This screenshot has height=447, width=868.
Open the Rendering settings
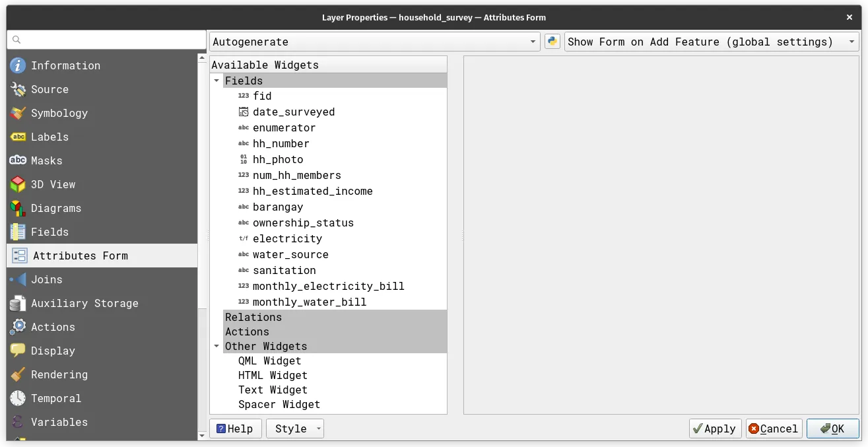[x=59, y=374]
